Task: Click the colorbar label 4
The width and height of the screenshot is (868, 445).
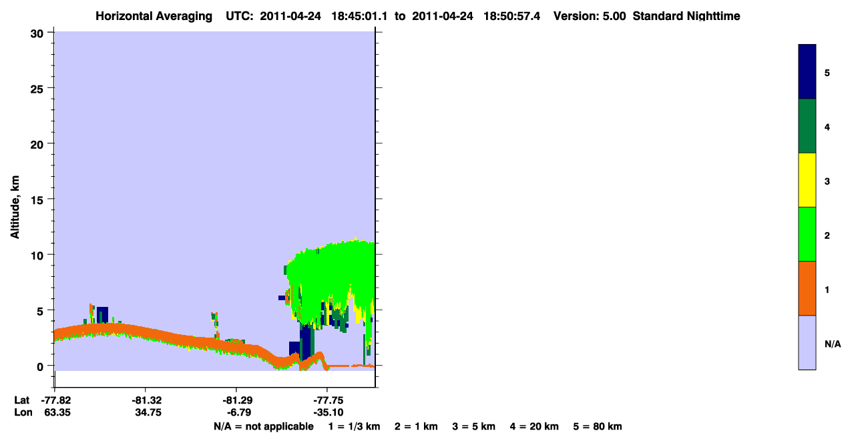Action: point(827,127)
